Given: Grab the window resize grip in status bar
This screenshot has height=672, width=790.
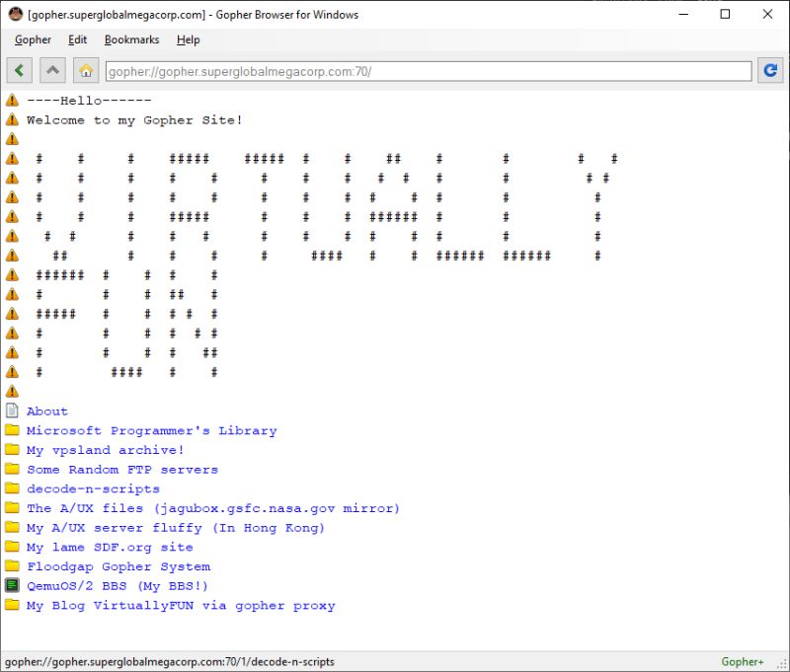Looking at the screenshot, I should pos(783,665).
